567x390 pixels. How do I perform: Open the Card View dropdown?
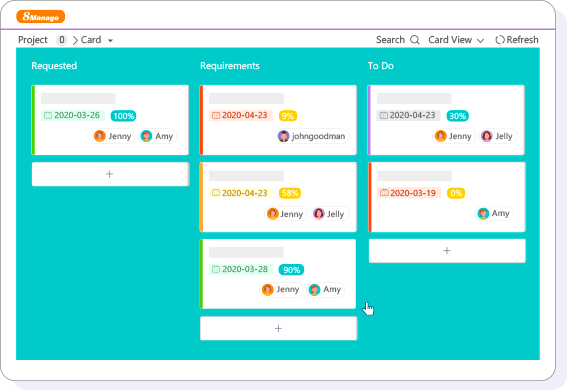[456, 40]
